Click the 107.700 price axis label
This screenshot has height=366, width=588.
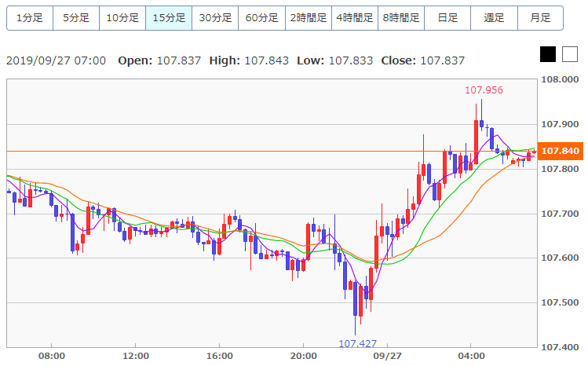[560, 214]
